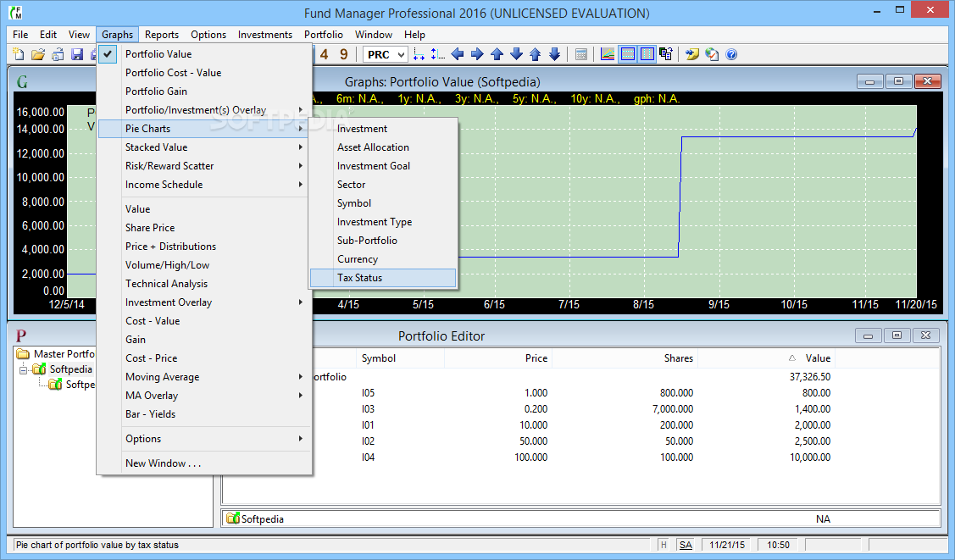
Task: Click the toolbar number 4 button
Action: (x=324, y=54)
